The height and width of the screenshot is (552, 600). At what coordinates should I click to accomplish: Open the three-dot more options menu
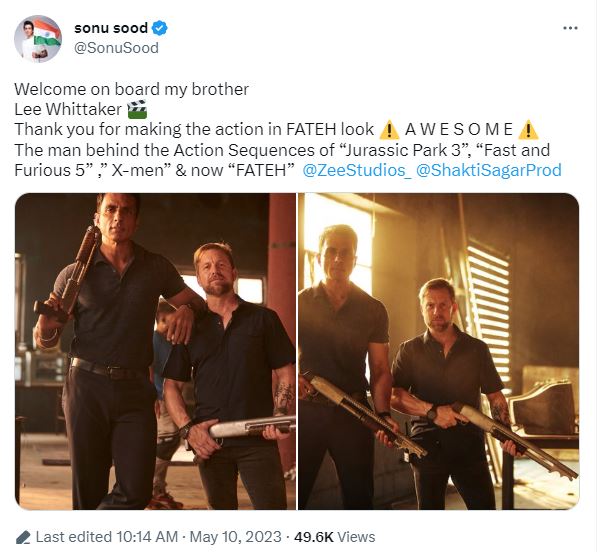pos(570,27)
